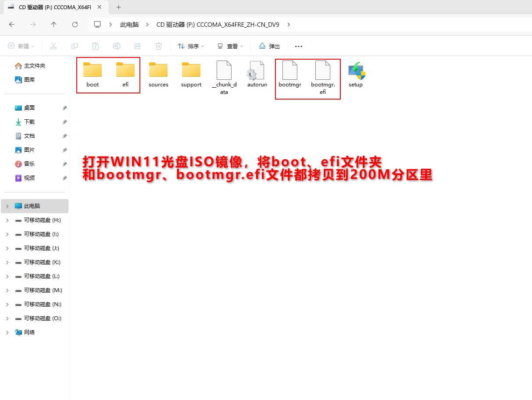Open the sources folder

point(158,74)
